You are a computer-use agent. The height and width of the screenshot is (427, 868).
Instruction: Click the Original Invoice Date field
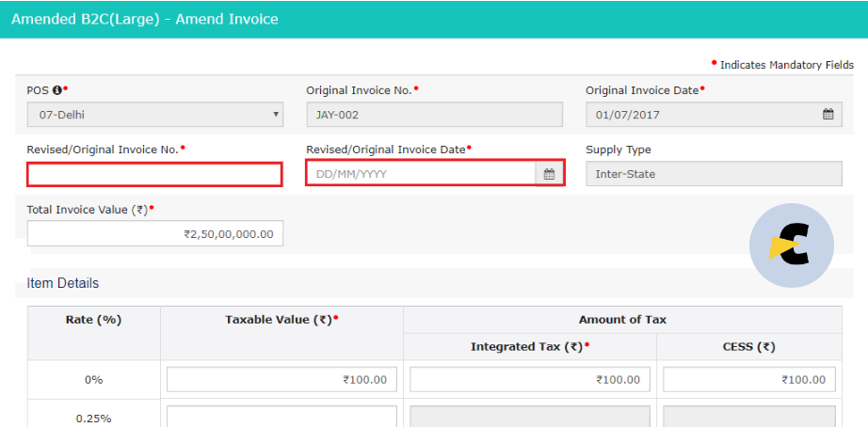tap(715, 115)
